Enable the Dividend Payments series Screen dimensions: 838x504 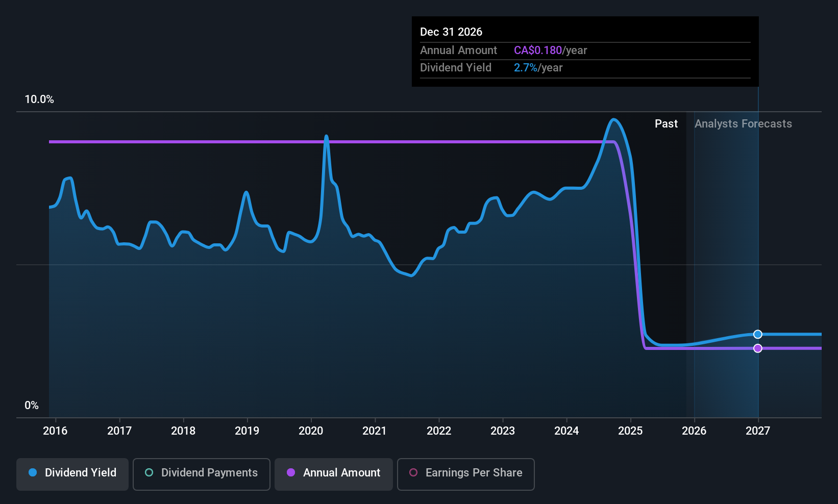pos(201,474)
